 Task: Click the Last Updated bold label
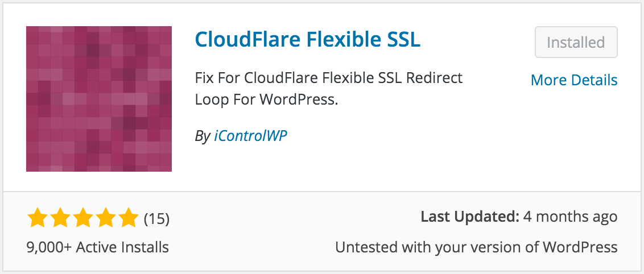[x=470, y=217]
